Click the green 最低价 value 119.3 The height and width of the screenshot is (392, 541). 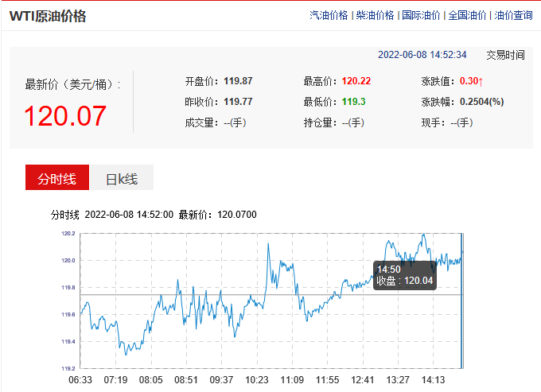(x=354, y=102)
